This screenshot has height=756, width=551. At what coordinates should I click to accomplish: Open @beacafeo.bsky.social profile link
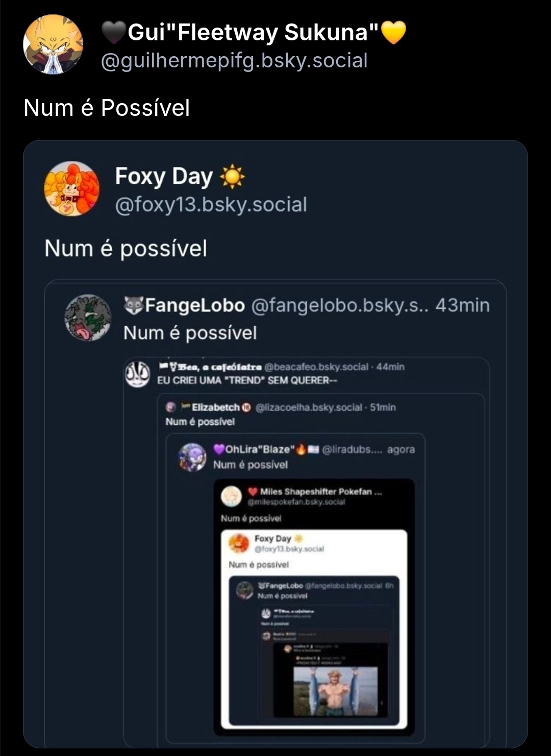coord(316,367)
